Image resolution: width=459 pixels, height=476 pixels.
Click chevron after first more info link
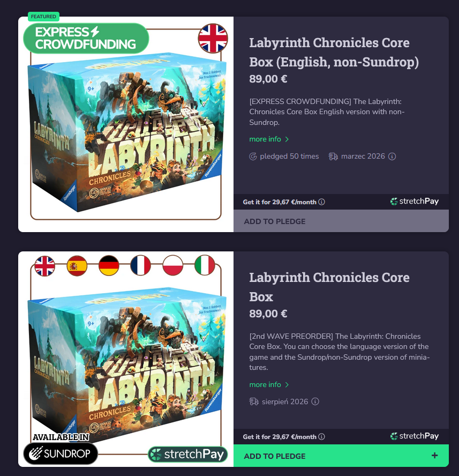(x=287, y=139)
